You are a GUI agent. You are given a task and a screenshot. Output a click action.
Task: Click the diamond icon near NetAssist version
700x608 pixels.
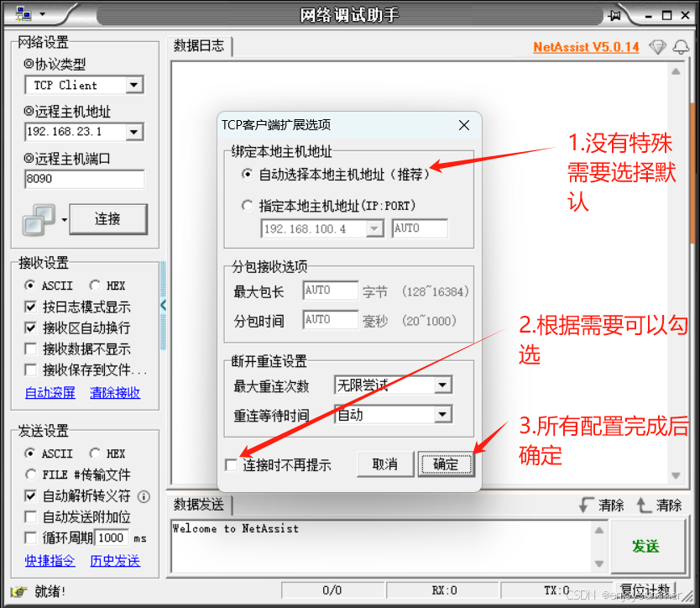(657, 47)
